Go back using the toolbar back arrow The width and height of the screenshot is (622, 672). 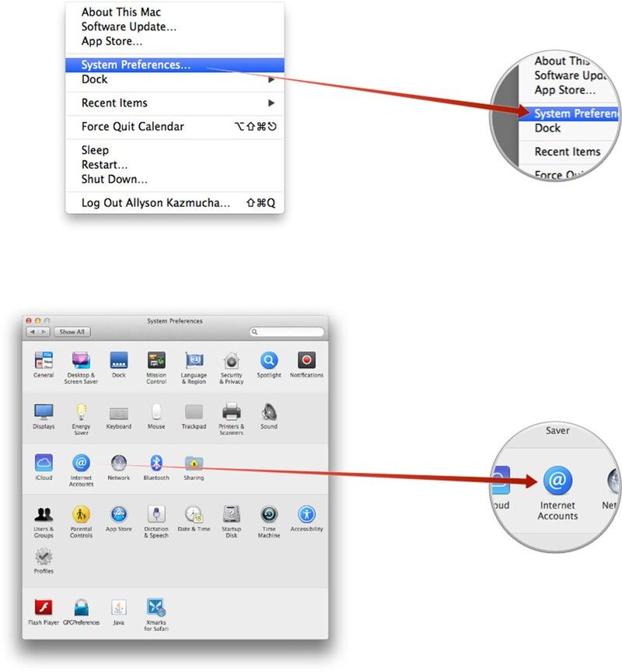[33, 332]
